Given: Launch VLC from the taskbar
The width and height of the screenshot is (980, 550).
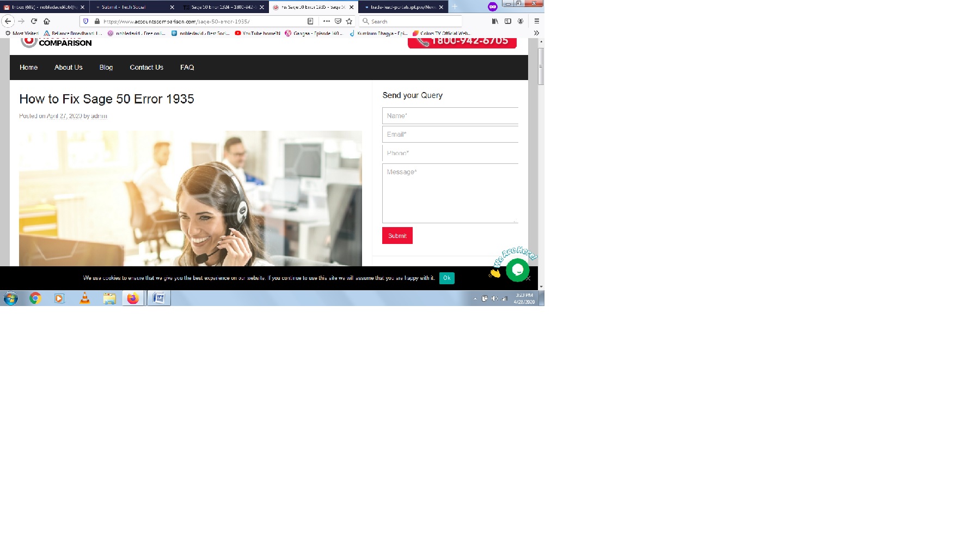Looking at the screenshot, I should click(x=84, y=298).
